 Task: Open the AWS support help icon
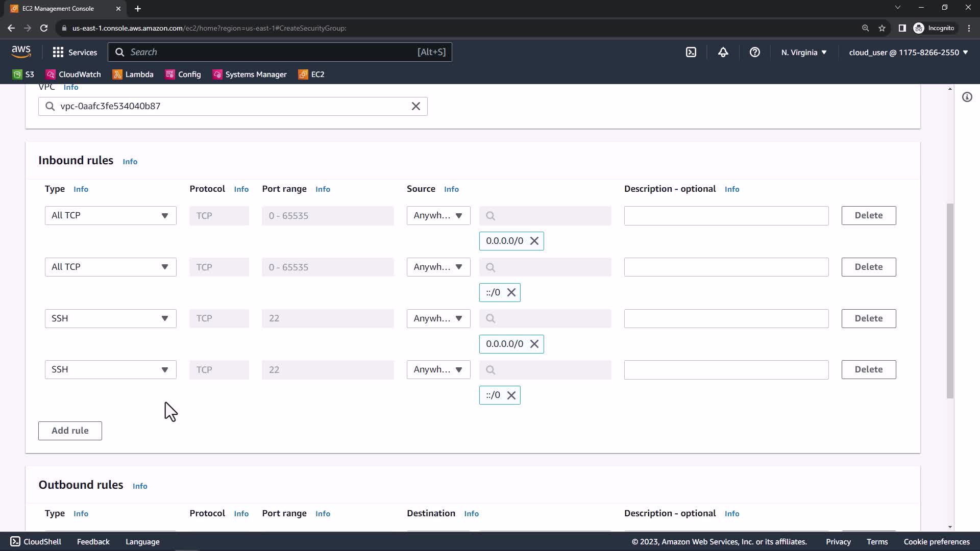coord(754,52)
